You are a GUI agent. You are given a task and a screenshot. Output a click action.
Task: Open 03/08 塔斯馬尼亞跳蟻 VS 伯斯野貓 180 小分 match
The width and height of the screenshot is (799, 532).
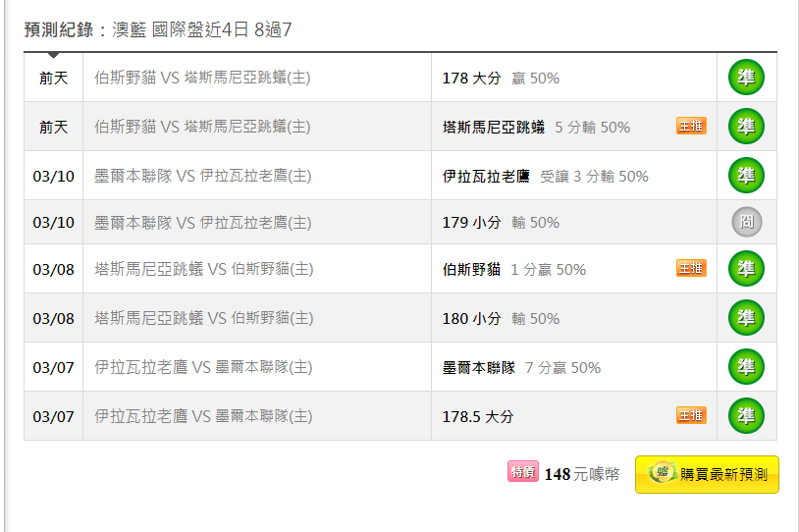pyautogui.click(x=204, y=318)
